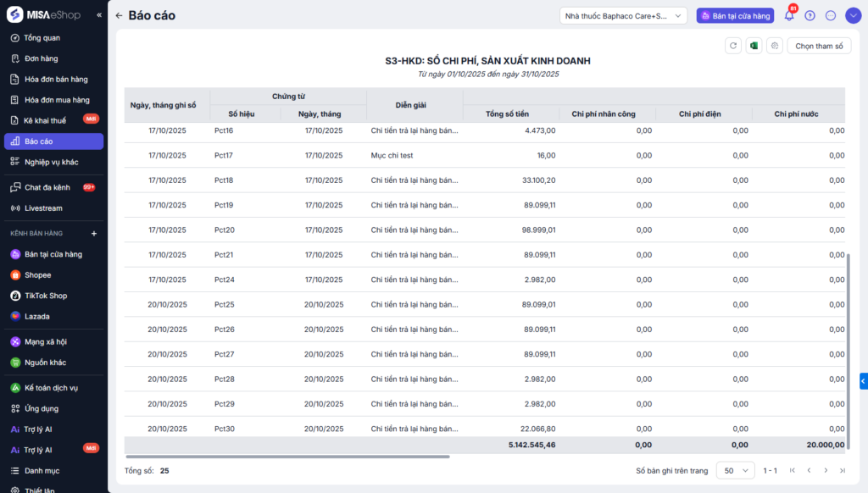Click the help question mark icon
This screenshot has height=493, width=868.
810,15
